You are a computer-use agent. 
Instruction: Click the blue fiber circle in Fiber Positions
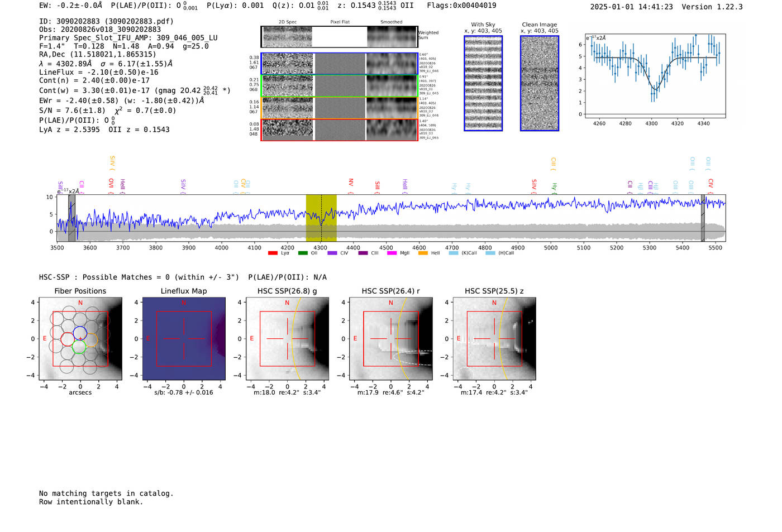80,333
